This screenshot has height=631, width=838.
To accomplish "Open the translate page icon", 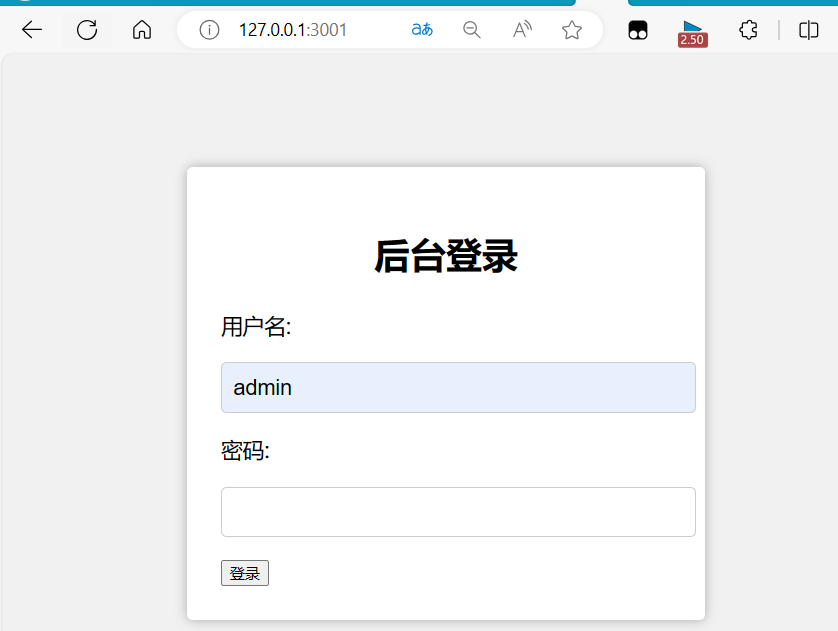I will 422,29.
